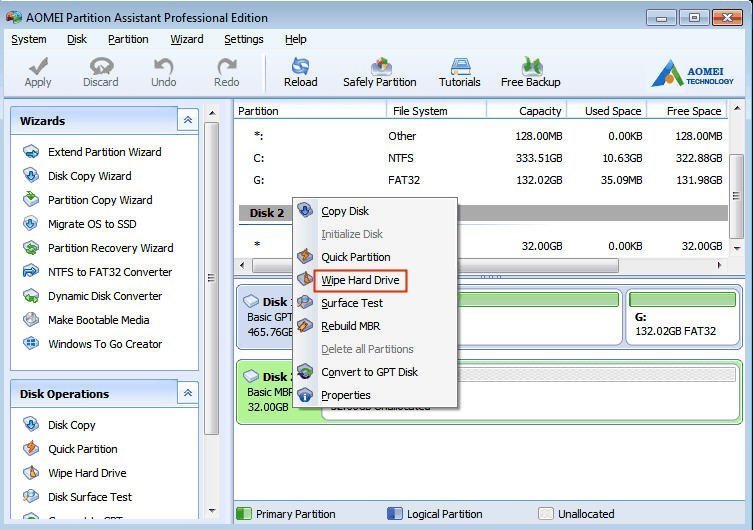Click the Disk Surface Test sidebar icon
The height and width of the screenshot is (530, 753).
[31, 496]
